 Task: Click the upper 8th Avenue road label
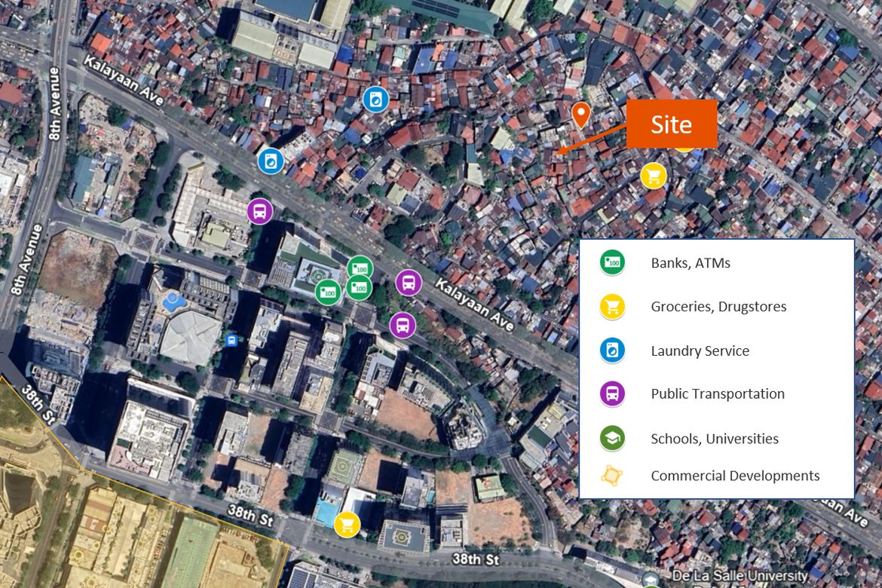[54, 104]
